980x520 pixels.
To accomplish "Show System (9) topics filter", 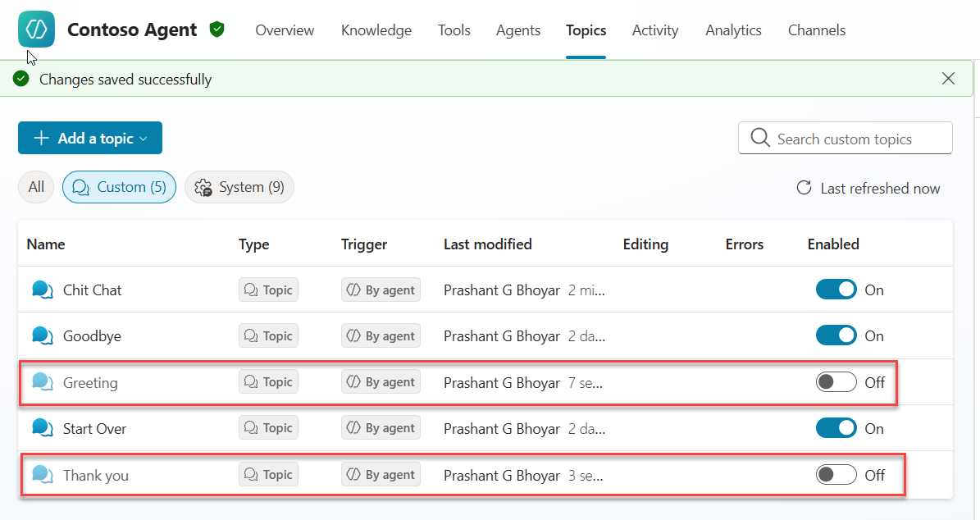I will (239, 187).
